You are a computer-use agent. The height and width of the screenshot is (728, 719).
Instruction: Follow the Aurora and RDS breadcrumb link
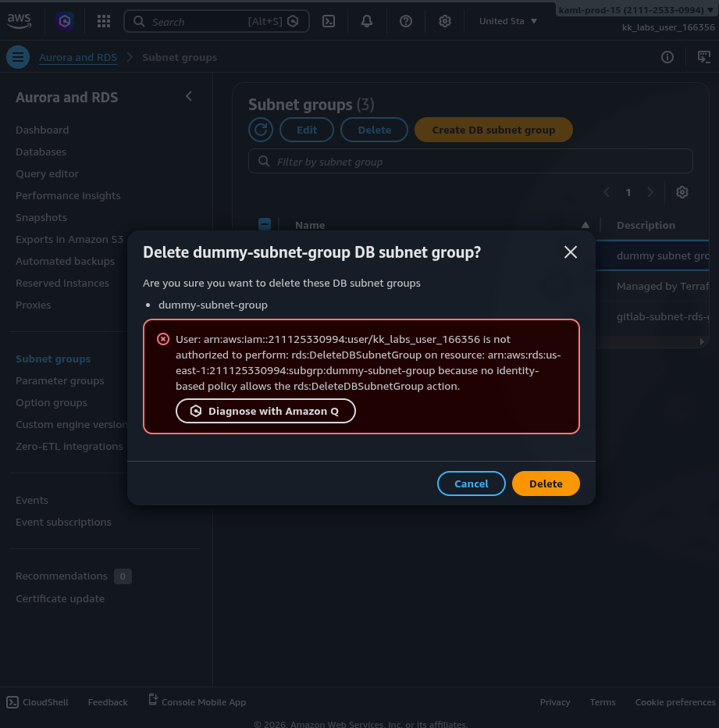click(78, 57)
